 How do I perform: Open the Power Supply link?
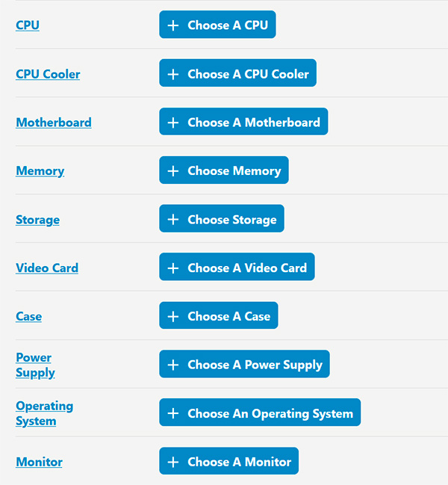coord(35,365)
